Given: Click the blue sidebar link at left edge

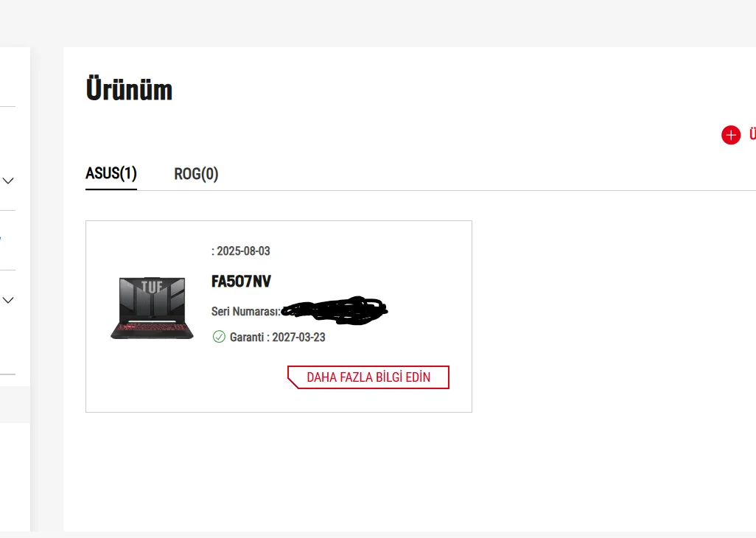Looking at the screenshot, I should pyautogui.click(x=1, y=239).
